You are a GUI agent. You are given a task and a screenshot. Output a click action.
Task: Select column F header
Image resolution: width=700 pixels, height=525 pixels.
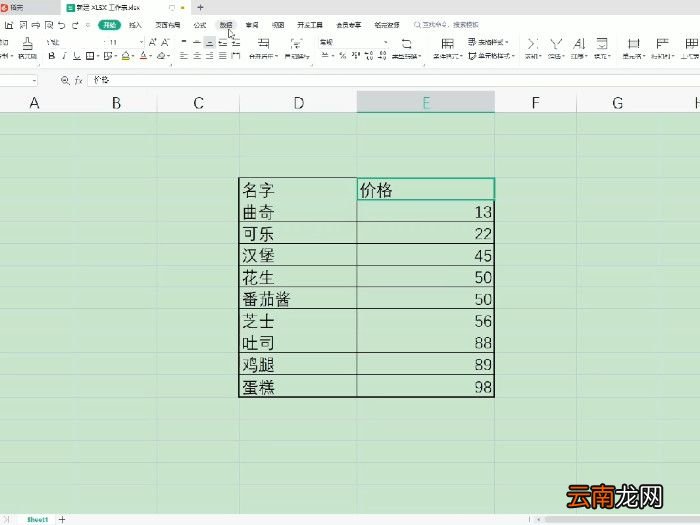pyautogui.click(x=535, y=103)
